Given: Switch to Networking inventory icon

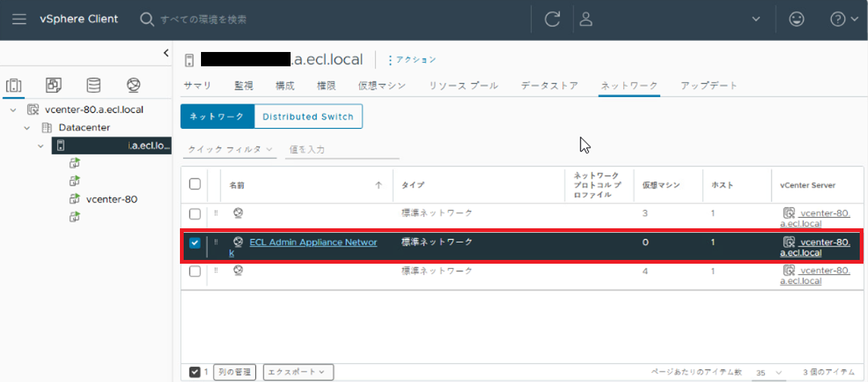Looking at the screenshot, I should [x=133, y=85].
